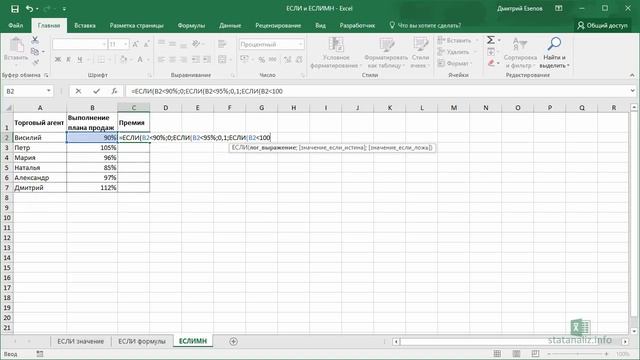Click the Премия header cell
Screen dimensions: 640x360
(x=133, y=122)
